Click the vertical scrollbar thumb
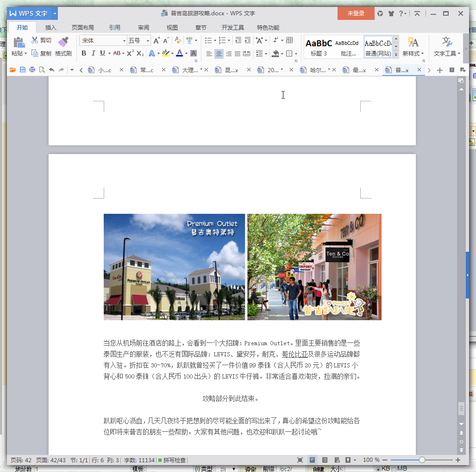The image size is (476, 472). tap(462, 409)
